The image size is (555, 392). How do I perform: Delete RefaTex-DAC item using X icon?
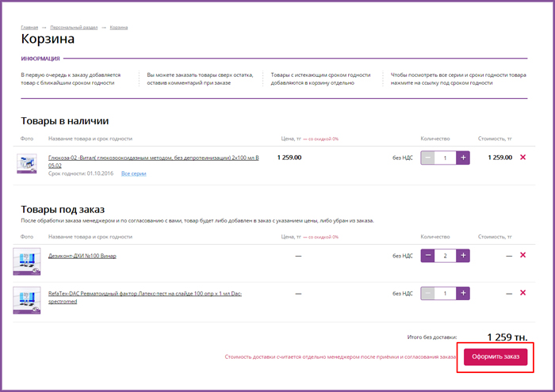pos(522,293)
